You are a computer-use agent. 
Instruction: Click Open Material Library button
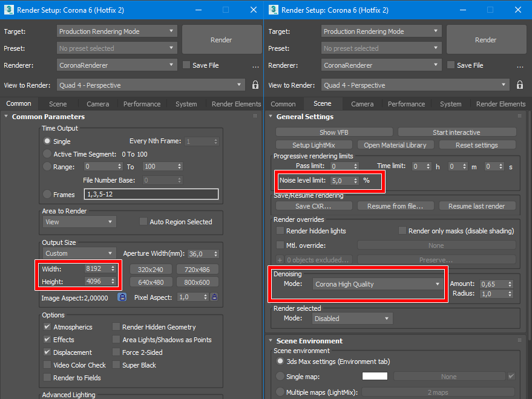395,145
